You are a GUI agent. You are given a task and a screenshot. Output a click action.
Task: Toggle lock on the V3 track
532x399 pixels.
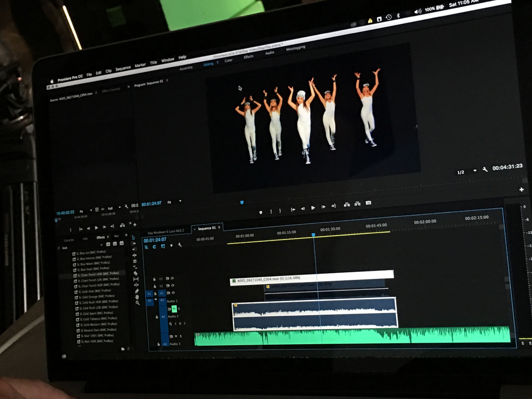pyautogui.click(x=154, y=279)
